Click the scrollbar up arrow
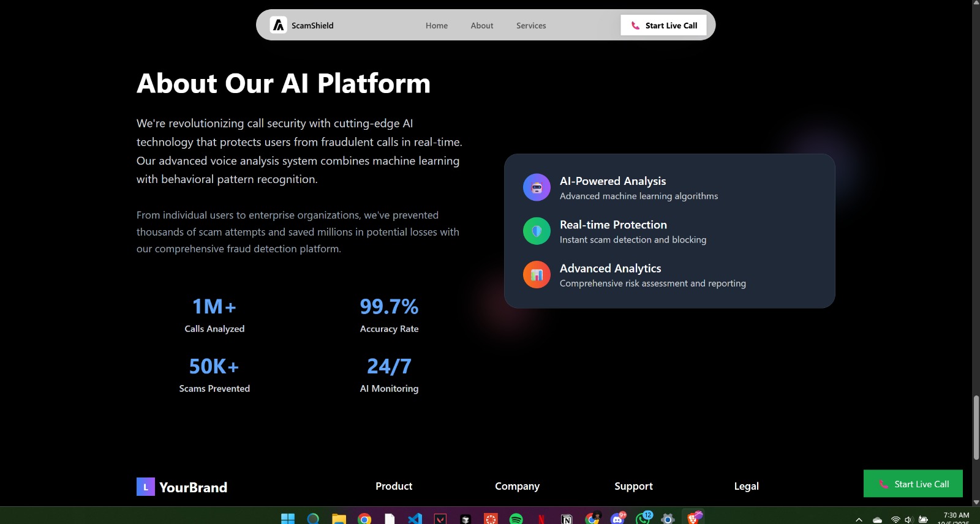 (976, 3)
